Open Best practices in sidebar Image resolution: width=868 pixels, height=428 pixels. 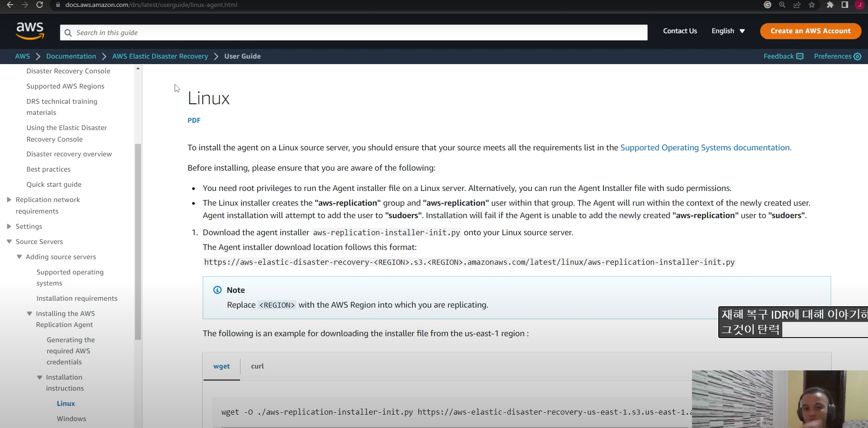(48, 169)
